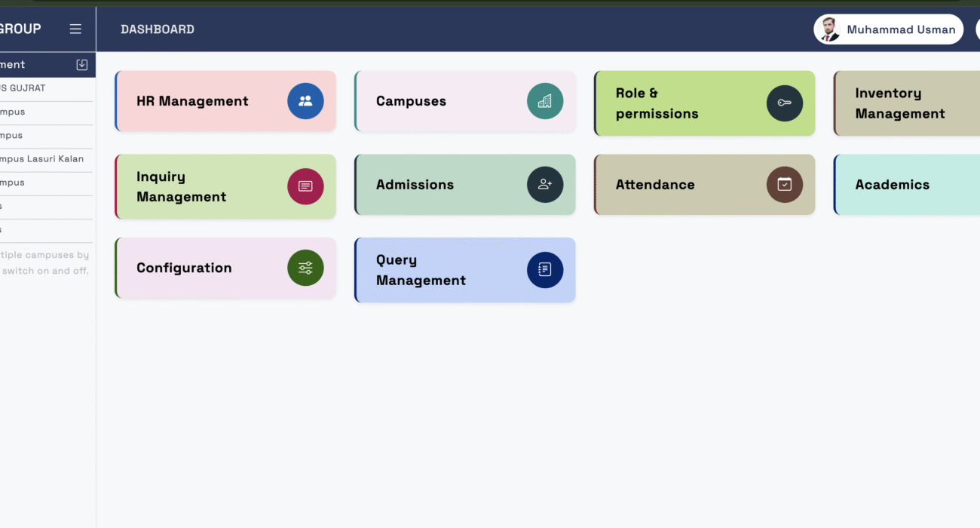Open the Muhammad Usman profile menu
This screenshot has height=528, width=980.
tap(900, 30)
